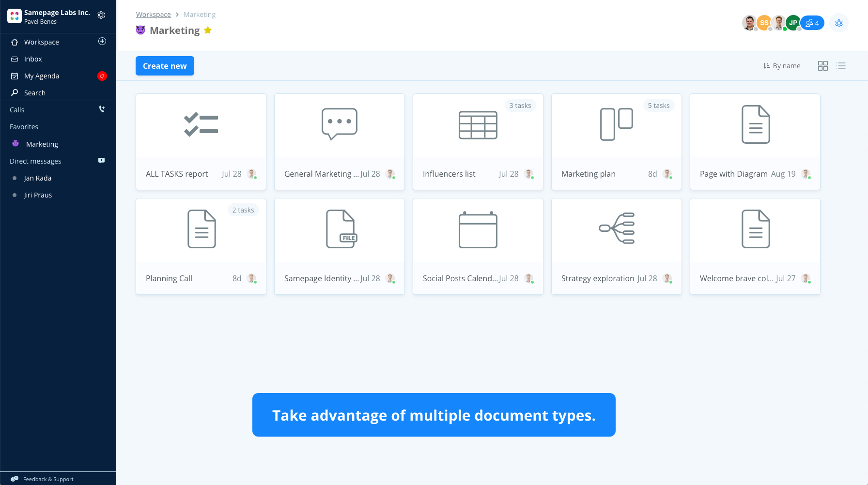The height and width of the screenshot is (485, 868).
Task: Click the table icon on Influencers list
Action: [478, 125]
